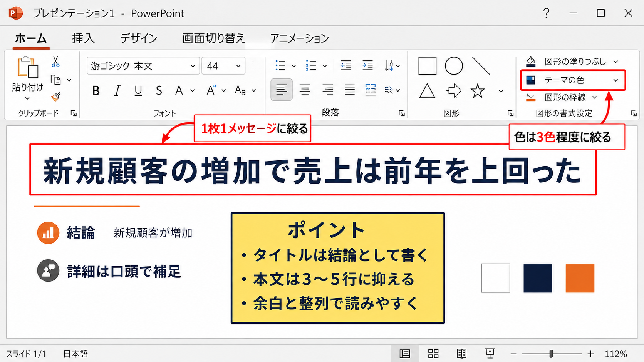The width and height of the screenshot is (644, 362).
Task: Select the Format Painter brush
Action: (x=56, y=97)
